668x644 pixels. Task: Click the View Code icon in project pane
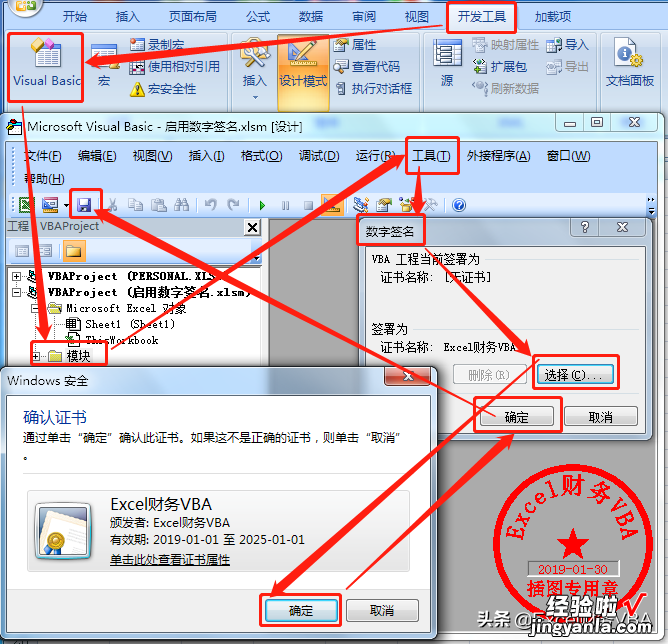(22, 251)
